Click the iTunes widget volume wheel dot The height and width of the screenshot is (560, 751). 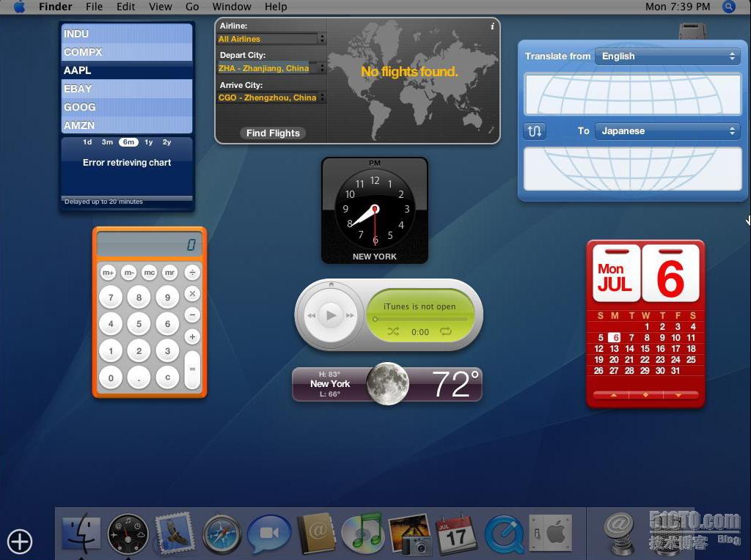click(x=331, y=284)
